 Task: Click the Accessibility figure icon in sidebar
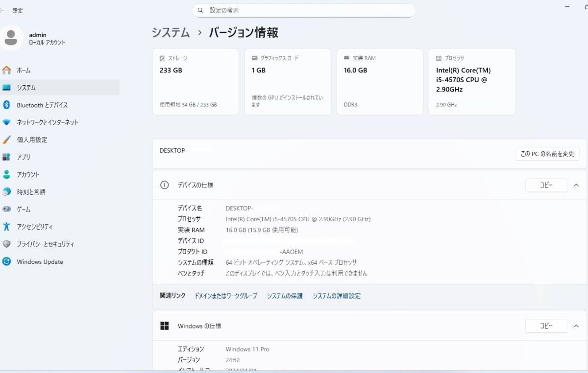pyautogui.click(x=6, y=227)
